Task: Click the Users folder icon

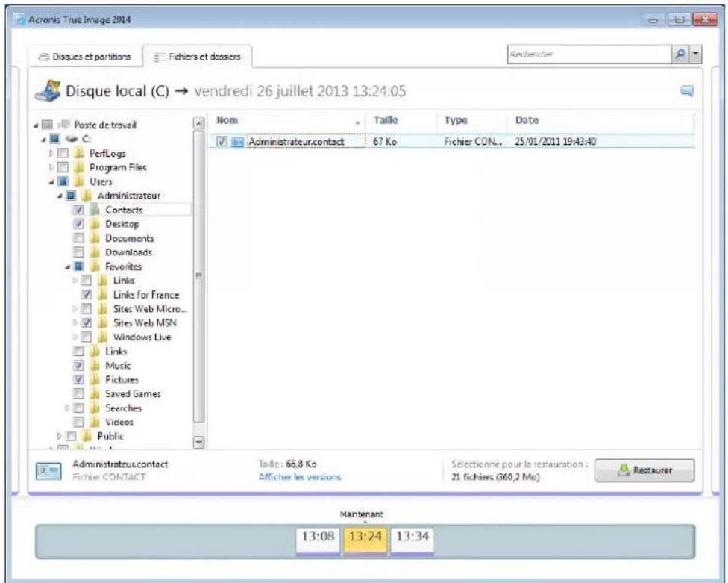Action: pos(79,181)
